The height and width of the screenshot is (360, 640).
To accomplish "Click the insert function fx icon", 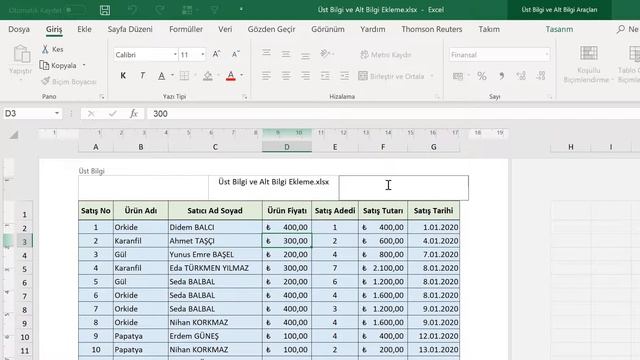I will [x=133, y=113].
